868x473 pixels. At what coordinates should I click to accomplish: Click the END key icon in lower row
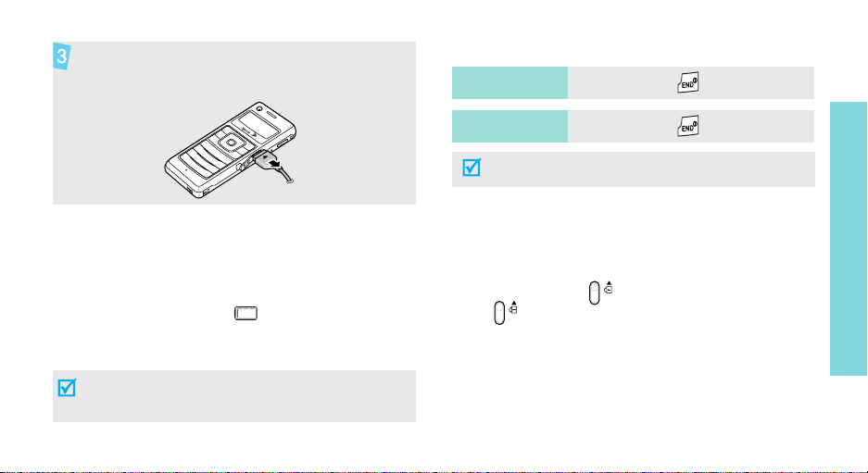688,126
